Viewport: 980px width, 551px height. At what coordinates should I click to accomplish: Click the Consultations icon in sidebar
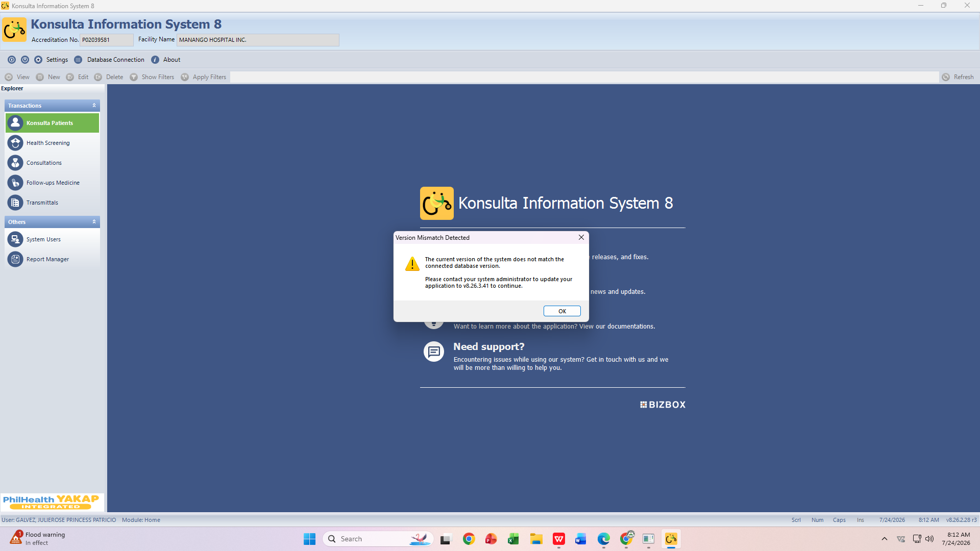tap(15, 163)
